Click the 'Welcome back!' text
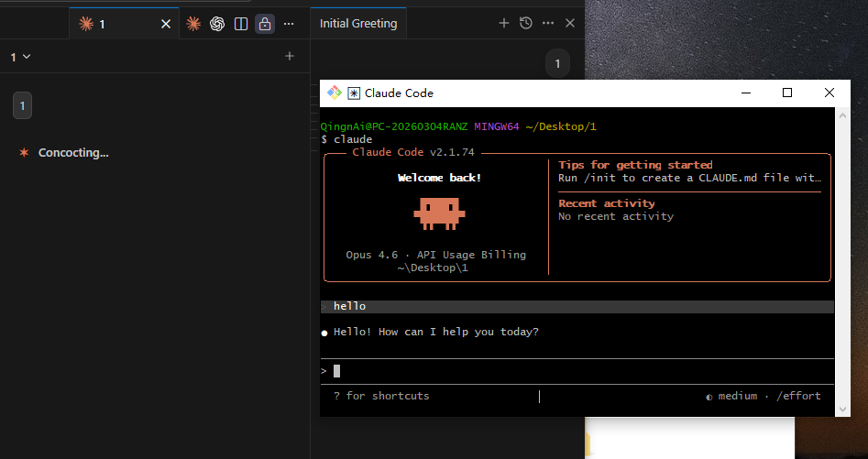This screenshot has width=868, height=459. click(x=440, y=178)
